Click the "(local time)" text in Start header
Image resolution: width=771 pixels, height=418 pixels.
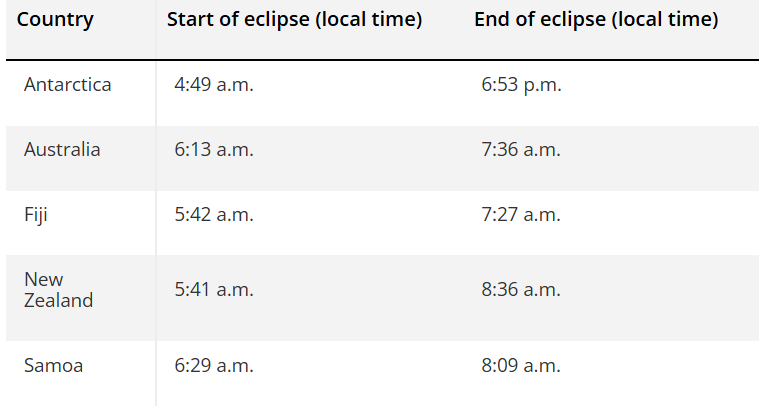click(368, 21)
